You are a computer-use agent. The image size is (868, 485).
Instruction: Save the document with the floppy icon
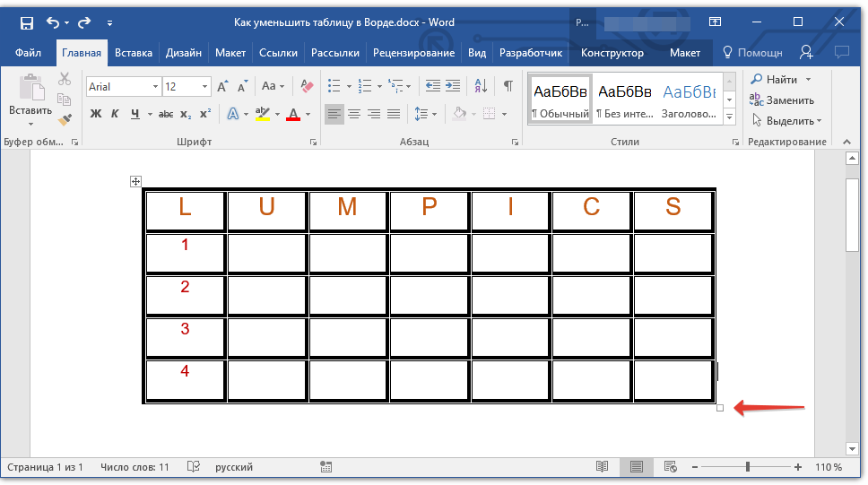click(26, 22)
